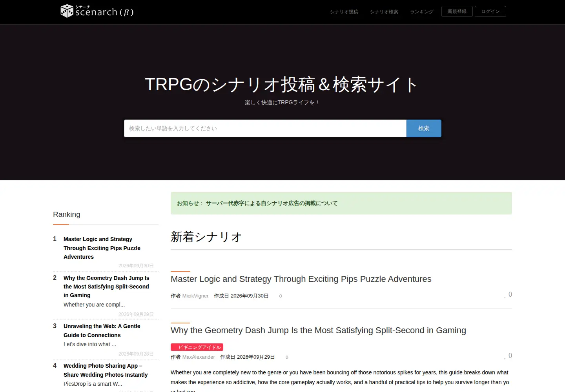Click ranking snippet 'Let's dive into what ...'
Viewport: 565px width, 392px height.
[x=90, y=344]
